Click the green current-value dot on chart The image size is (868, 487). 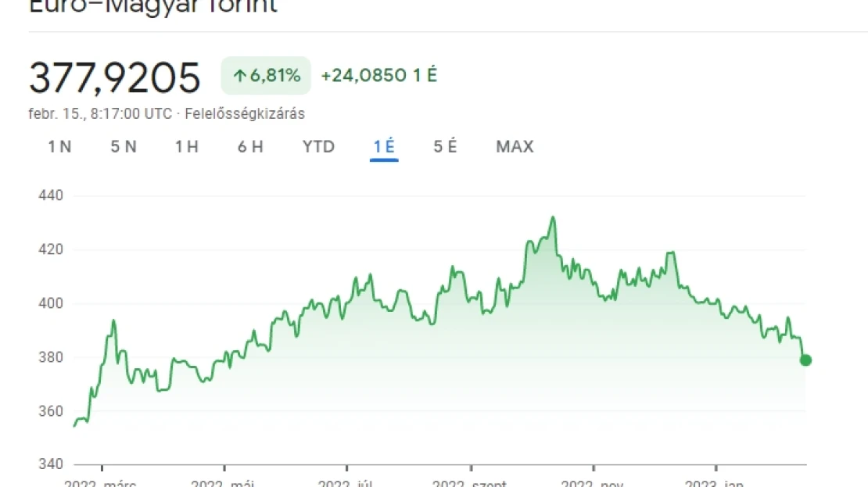click(806, 360)
